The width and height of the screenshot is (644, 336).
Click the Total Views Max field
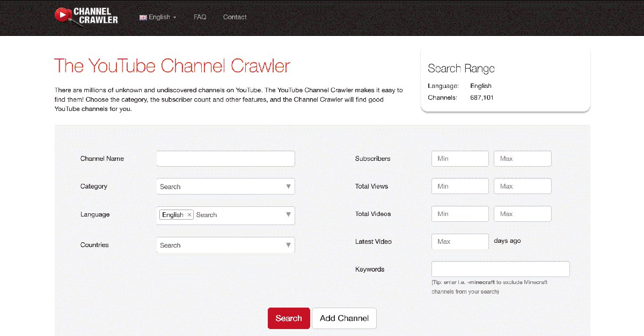[x=522, y=186]
